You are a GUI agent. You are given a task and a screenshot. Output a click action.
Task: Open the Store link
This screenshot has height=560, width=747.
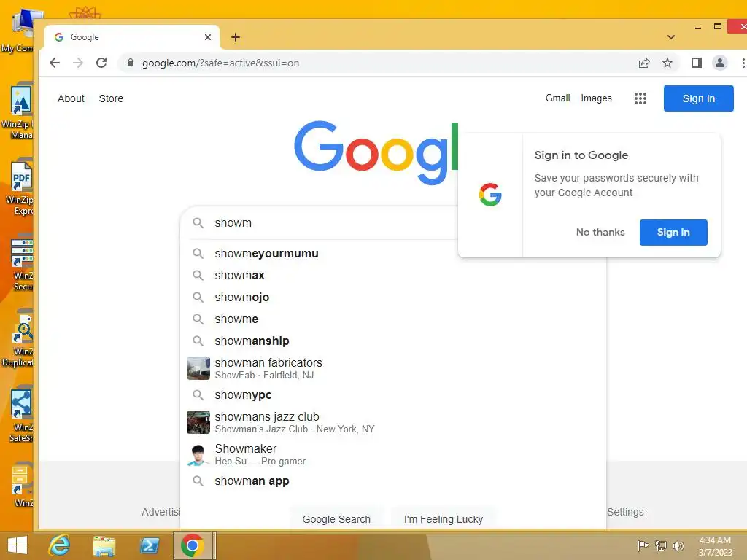(111, 98)
